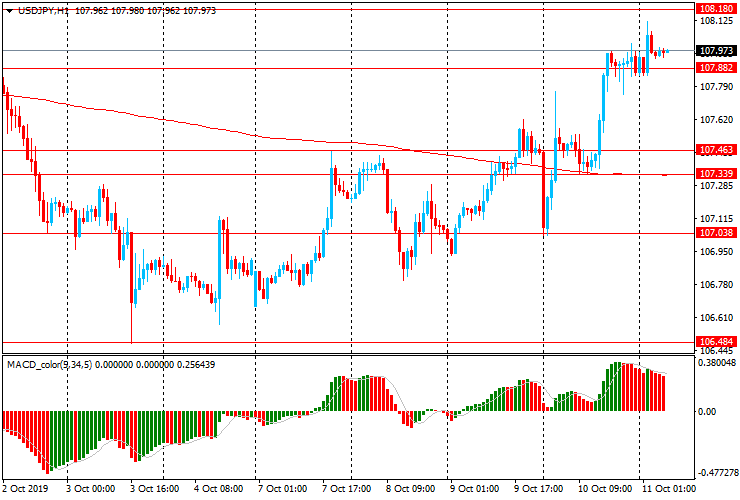Click the 11 Oct 01:00 time axis label
Screen dimensions: 740x500
click(x=668, y=488)
